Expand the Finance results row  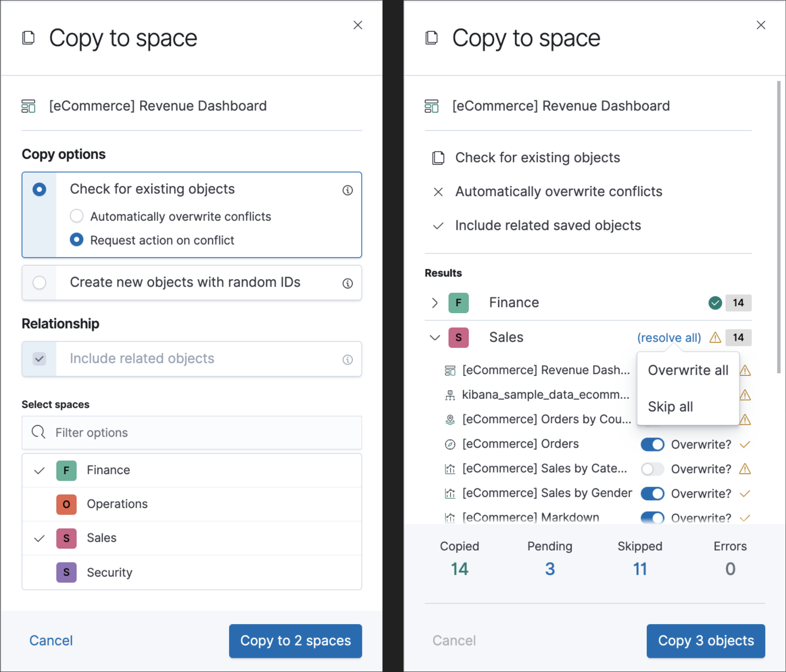434,303
